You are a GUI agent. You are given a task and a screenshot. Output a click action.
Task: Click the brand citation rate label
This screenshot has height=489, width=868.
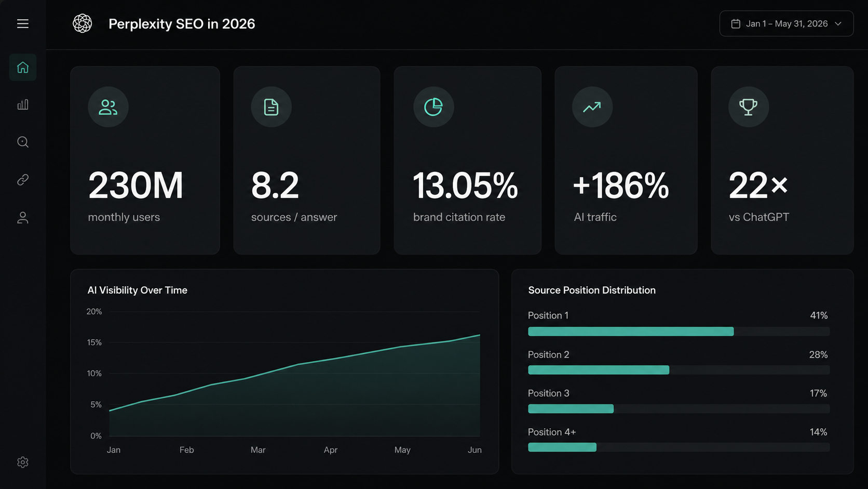pyautogui.click(x=459, y=217)
